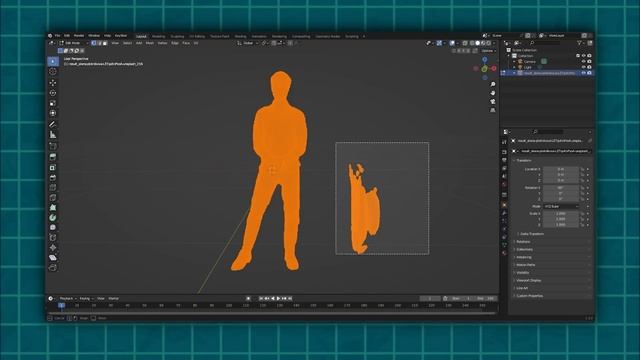The width and height of the screenshot is (640, 360).
Task: Expand the Motion Paths panel
Action: 525,265
